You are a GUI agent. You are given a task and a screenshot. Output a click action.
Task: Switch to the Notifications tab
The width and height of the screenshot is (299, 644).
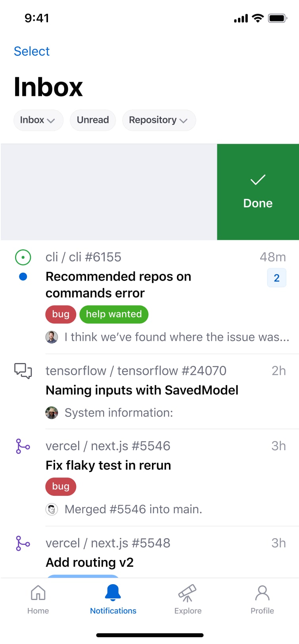pos(113,599)
